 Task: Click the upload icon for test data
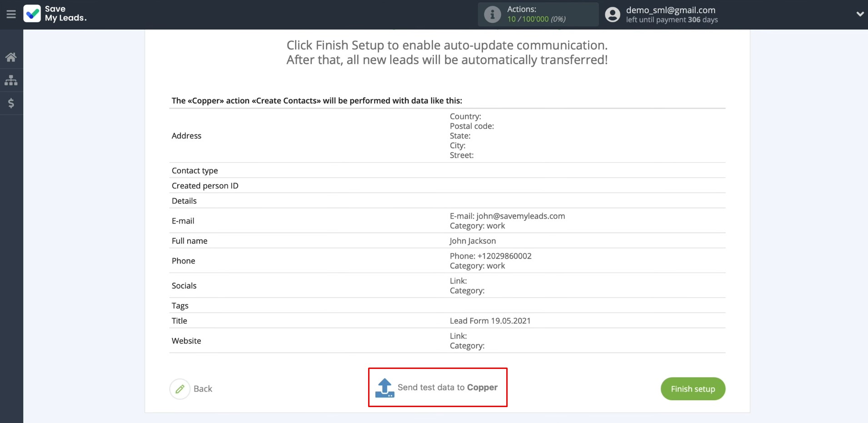[x=385, y=388]
